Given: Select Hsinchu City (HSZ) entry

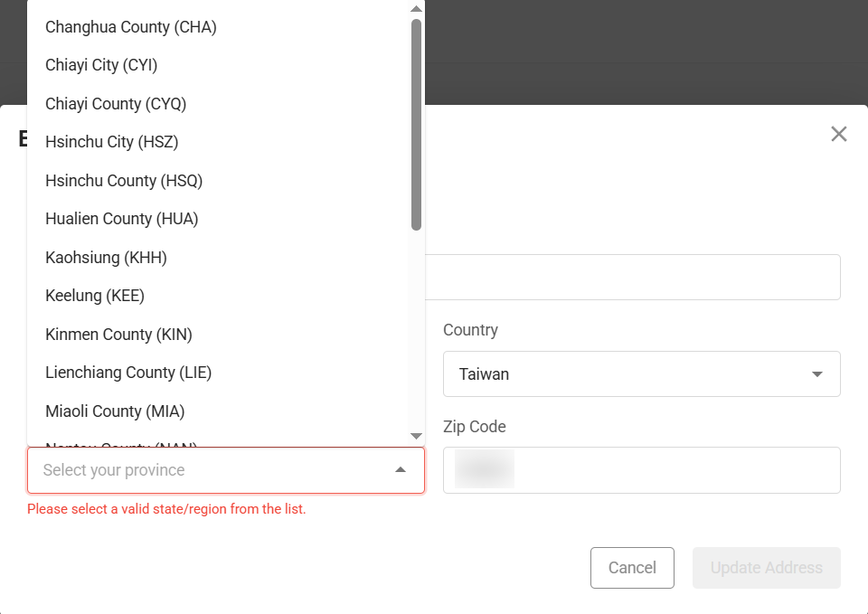Looking at the screenshot, I should click(112, 142).
